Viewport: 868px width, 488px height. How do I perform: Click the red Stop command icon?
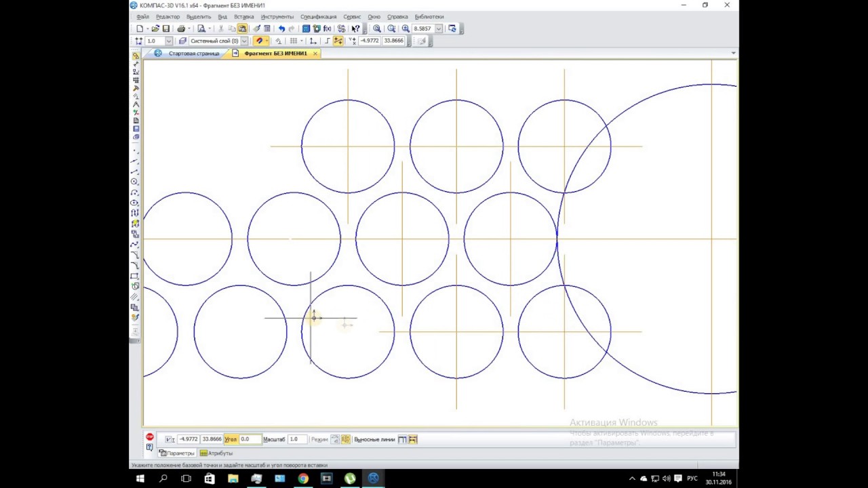150,436
